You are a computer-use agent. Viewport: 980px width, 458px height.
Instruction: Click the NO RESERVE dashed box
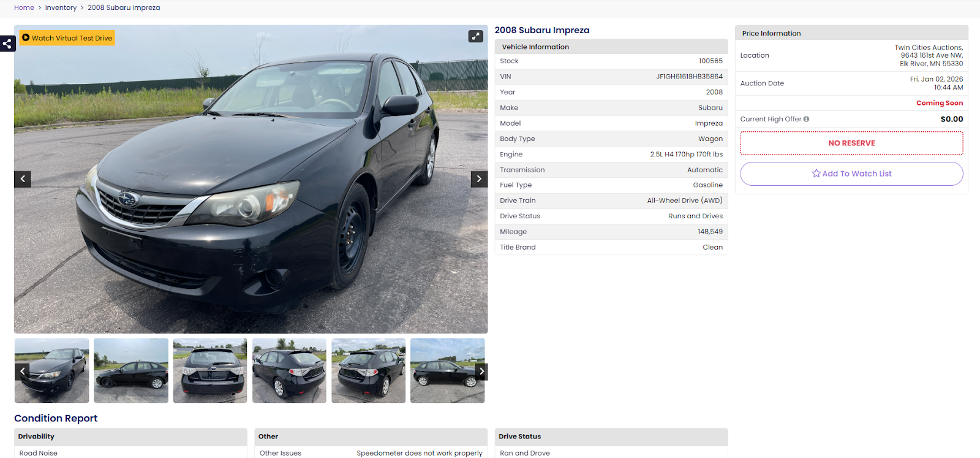pyautogui.click(x=851, y=143)
